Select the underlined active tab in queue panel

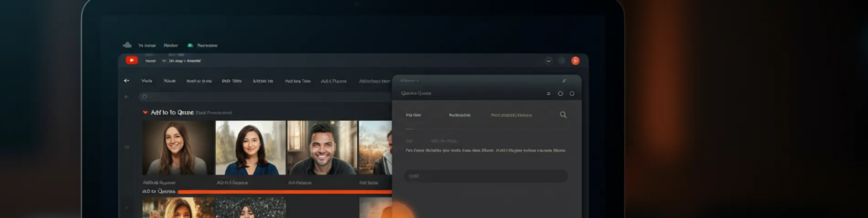(413, 115)
